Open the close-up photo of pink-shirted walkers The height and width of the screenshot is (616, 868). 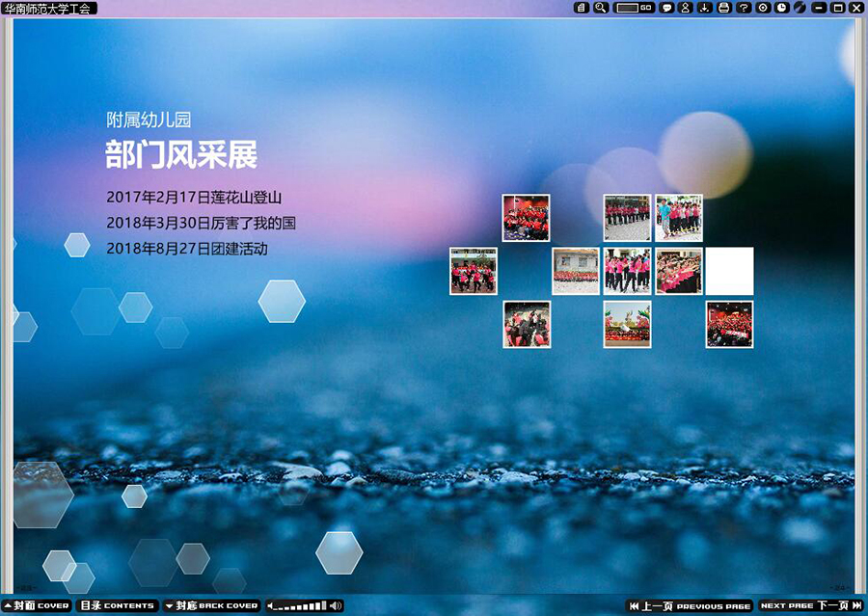627,271
